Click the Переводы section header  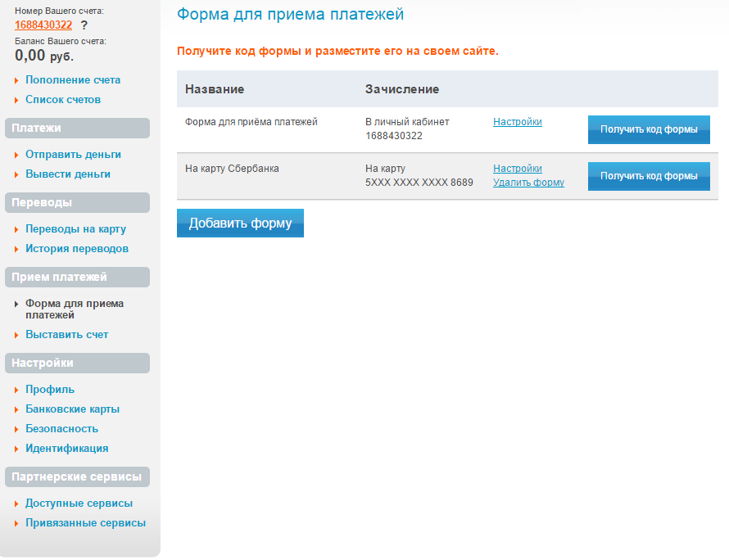click(77, 202)
